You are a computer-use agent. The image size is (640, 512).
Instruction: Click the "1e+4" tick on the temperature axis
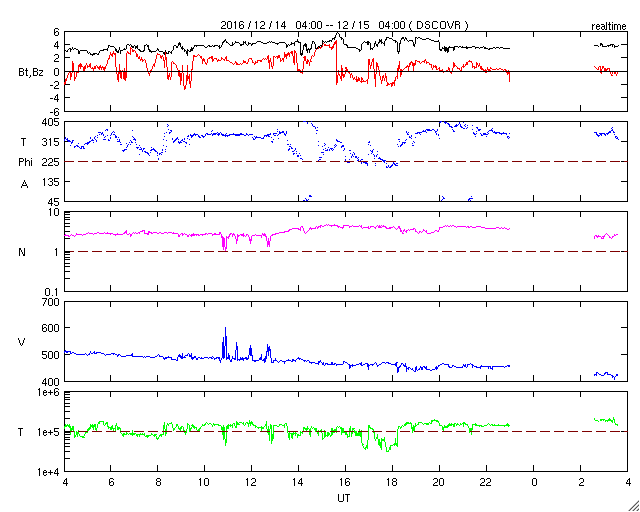[x=49, y=472]
